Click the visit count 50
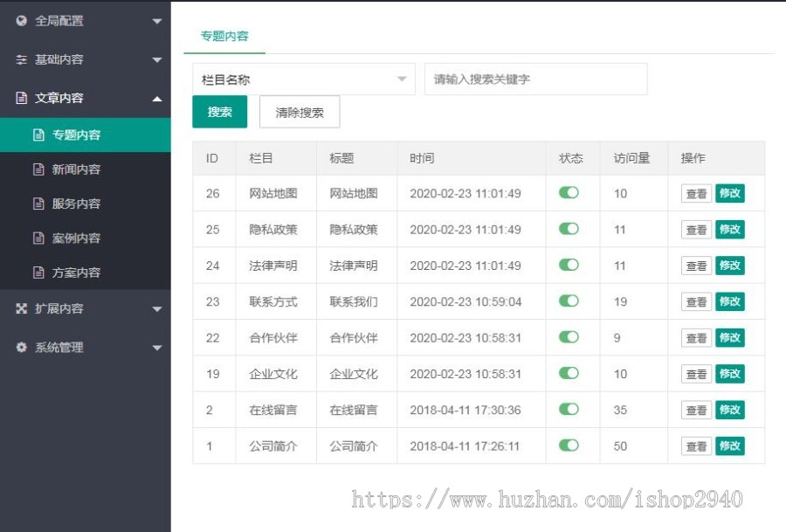786x532 pixels. (620, 446)
